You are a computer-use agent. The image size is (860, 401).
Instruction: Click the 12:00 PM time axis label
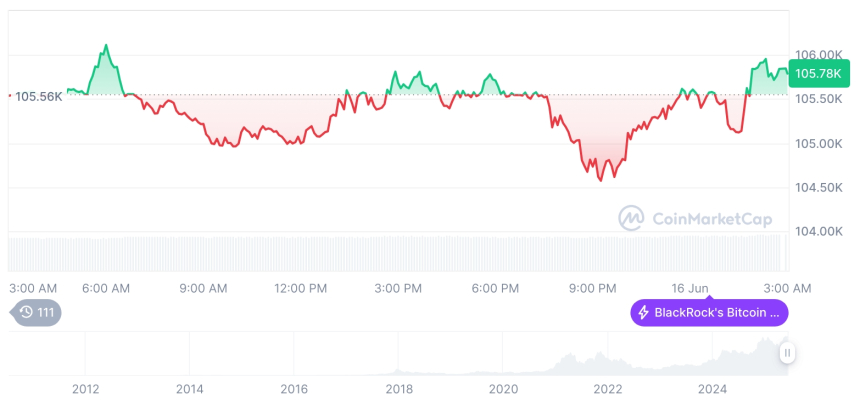pyautogui.click(x=300, y=288)
